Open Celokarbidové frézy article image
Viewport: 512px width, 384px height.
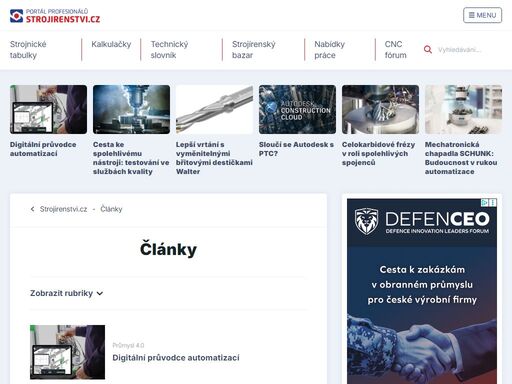380,109
